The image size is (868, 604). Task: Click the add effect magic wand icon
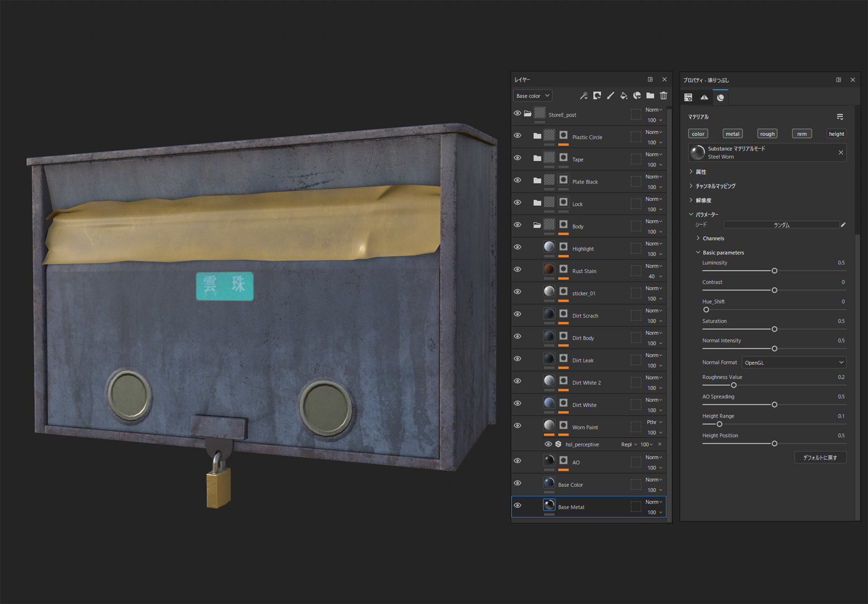pyautogui.click(x=584, y=95)
